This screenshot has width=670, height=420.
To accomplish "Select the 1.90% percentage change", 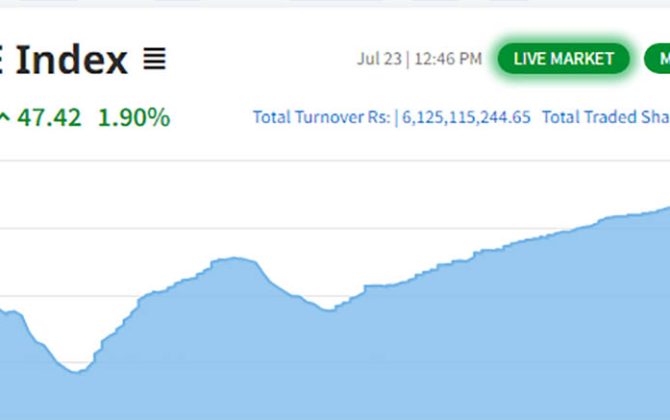I will (133, 118).
